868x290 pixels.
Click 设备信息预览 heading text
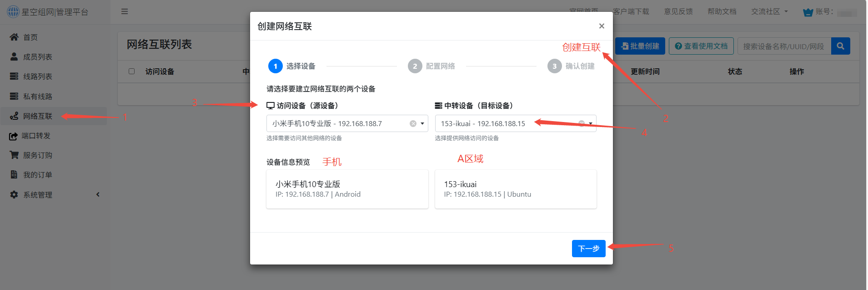[x=288, y=162]
